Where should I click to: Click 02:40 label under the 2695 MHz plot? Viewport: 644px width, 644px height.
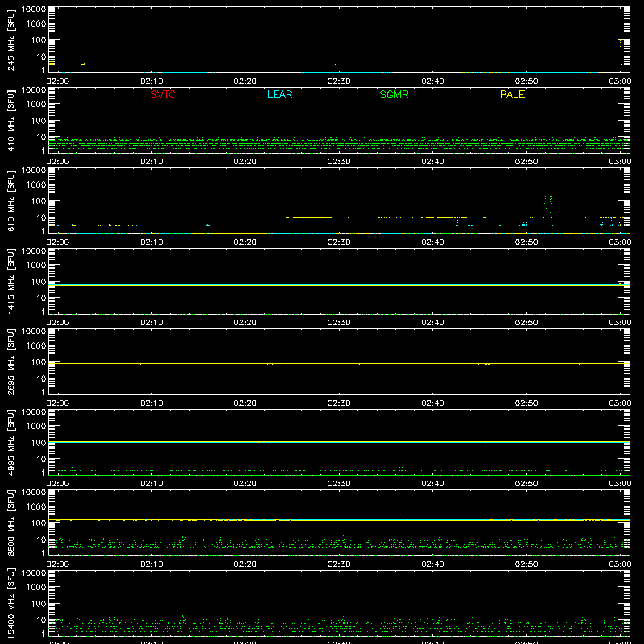pos(432,403)
